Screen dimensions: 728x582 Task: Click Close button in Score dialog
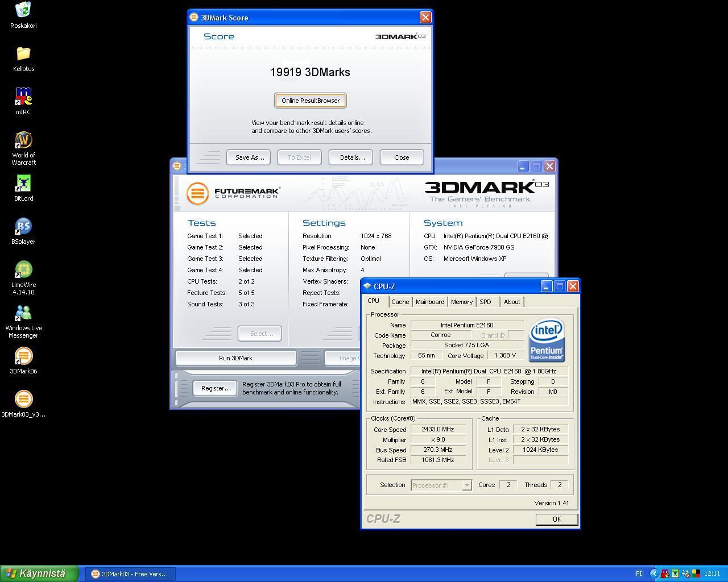tap(402, 157)
